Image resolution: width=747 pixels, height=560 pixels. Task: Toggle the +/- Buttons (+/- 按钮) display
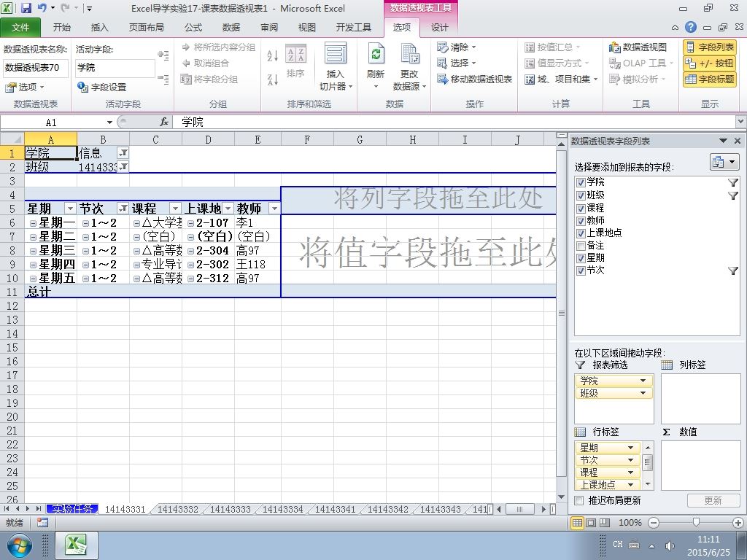(710, 63)
